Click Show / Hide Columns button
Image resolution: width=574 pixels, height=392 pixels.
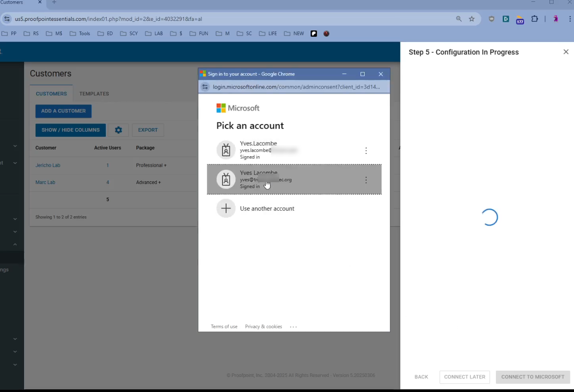[70, 130]
